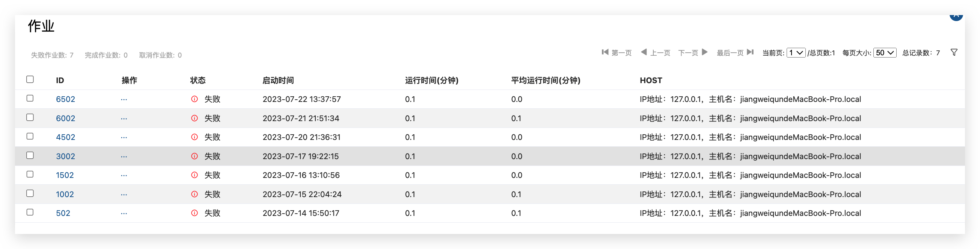Go to next page (下一页)
The height and width of the screenshot is (249, 980).
693,53
